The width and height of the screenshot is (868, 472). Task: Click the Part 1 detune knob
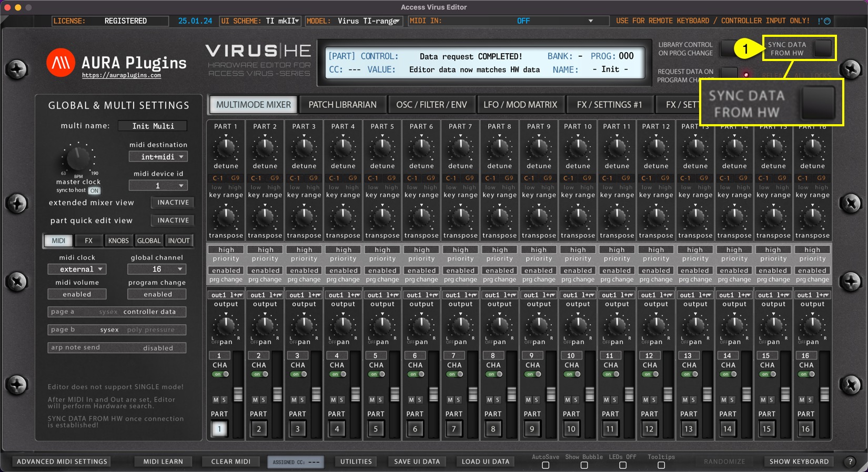[226, 149]
